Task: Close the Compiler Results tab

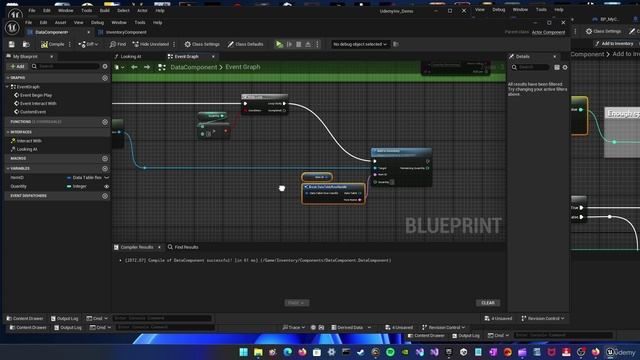Action: tap(159, 247)
